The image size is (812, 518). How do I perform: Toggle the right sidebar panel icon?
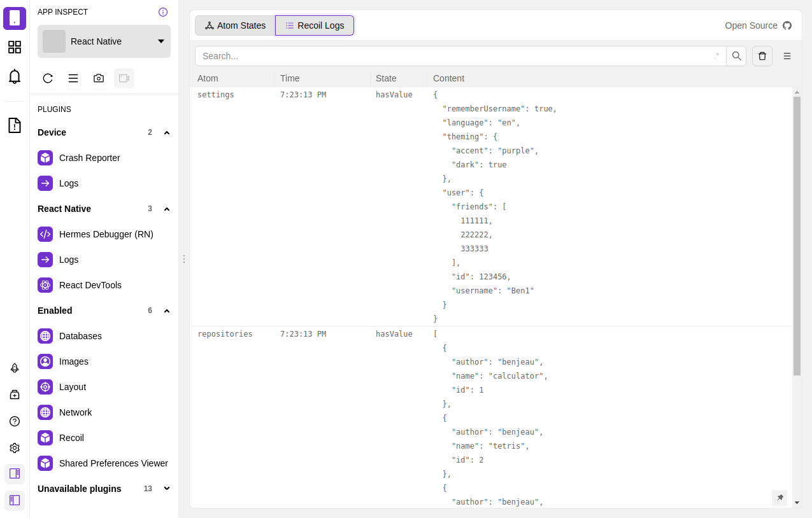(x=15, y=473)
